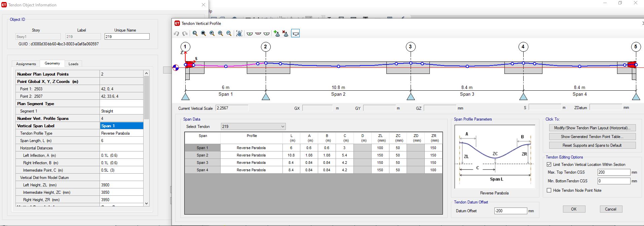Select the rubber band zoom tool
The image size is (644, 226).
tap(195, 34)
